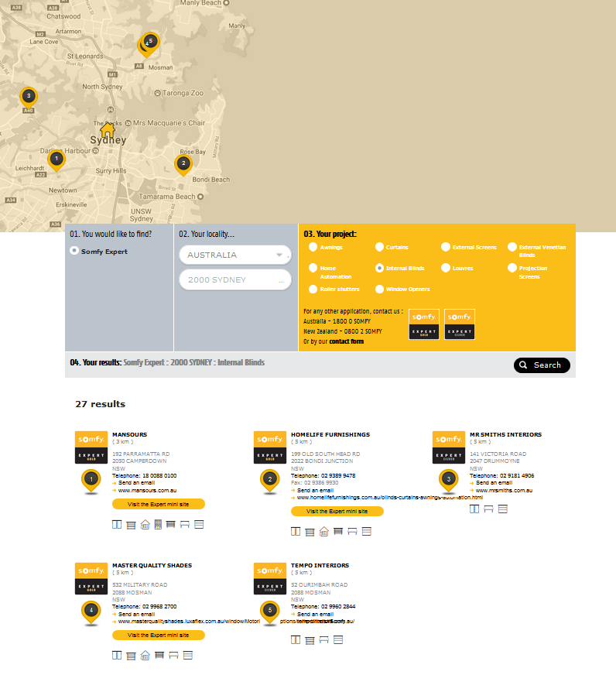Click Homelife Furnishings' house-shaped icon
The height and width of the screenshot is (675, 616).
point(323,532)
